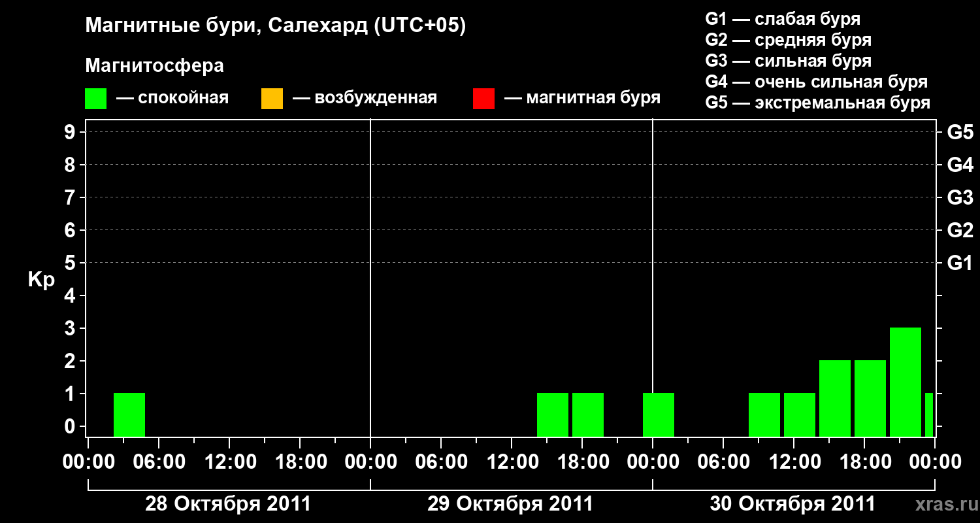Click the G3 label on right axis
Viewport: 980px width, 523px height.
click(960, 197)
